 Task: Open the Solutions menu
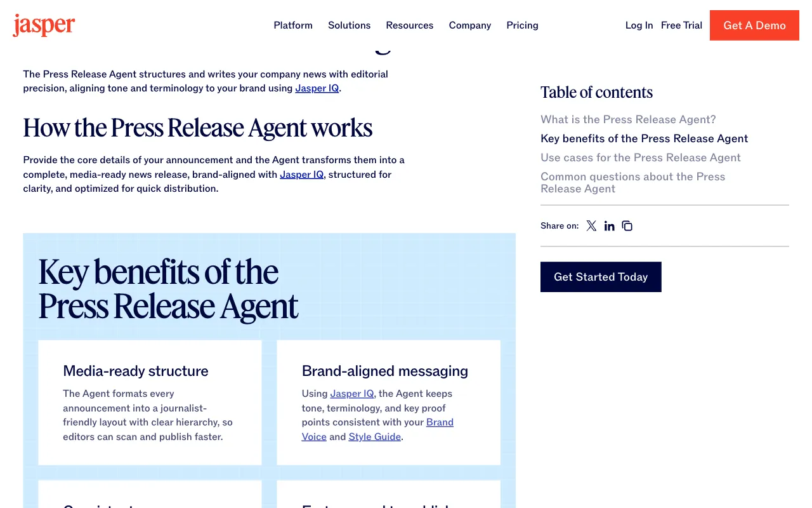click(x=349, y=25)
